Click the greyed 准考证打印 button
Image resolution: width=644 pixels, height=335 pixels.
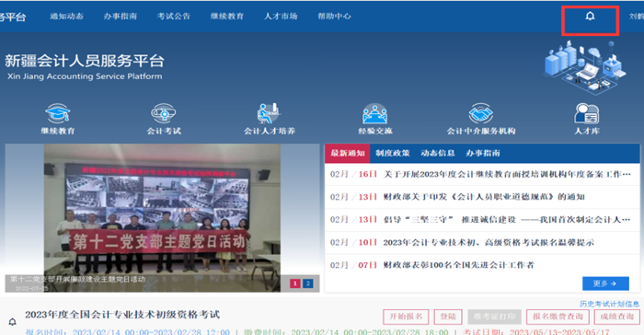point(495,317)
